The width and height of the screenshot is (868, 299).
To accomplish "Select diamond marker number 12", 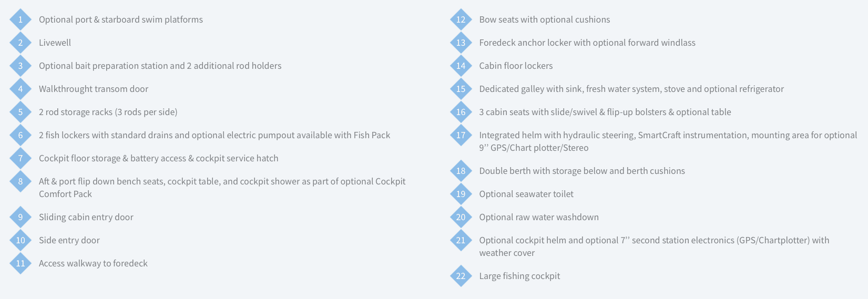I will pyautogui.click(x=461, y=19).
